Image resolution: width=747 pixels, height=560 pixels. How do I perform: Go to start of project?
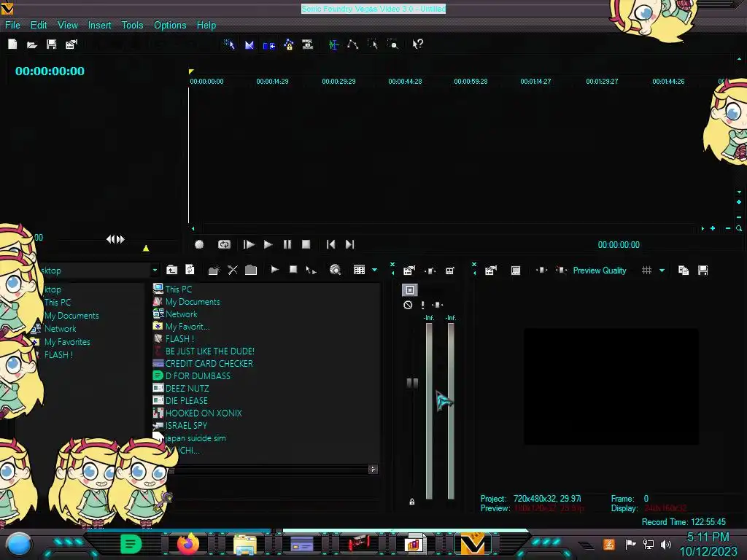click(x=330, y=244)
